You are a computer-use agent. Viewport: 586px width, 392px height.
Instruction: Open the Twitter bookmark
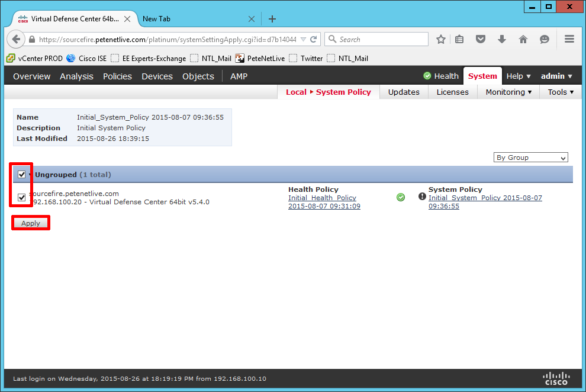coord(305,58)
